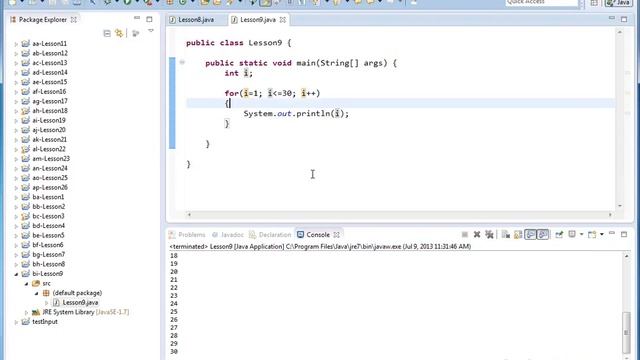Click the bc-Lesson3 project icon
Screen dimensions: 640x360
[x=25, y=216]
